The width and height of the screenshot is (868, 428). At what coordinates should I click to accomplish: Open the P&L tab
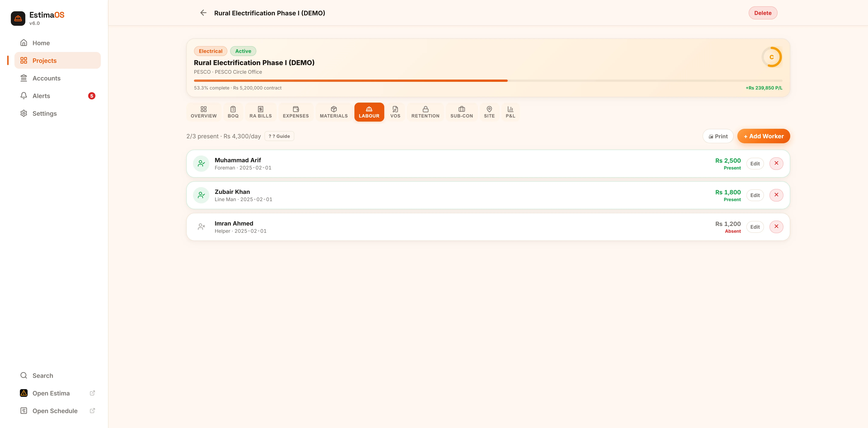pyautogui.click(x=511, y=112)
